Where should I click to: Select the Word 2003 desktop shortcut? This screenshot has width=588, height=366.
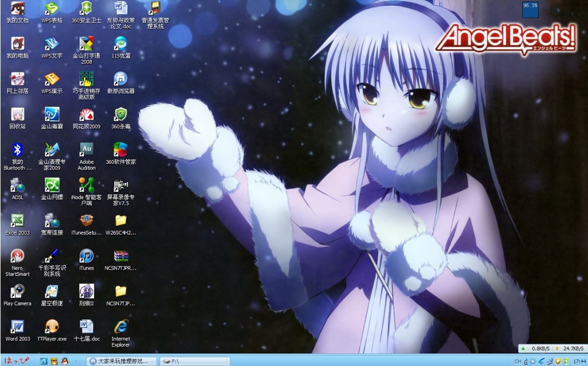[18, 327]
